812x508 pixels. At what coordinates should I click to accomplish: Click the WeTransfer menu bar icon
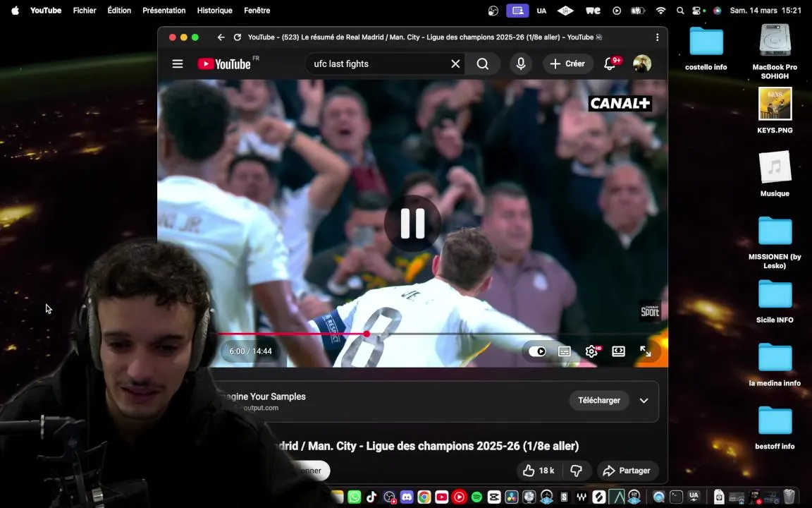tap(593, 11)
